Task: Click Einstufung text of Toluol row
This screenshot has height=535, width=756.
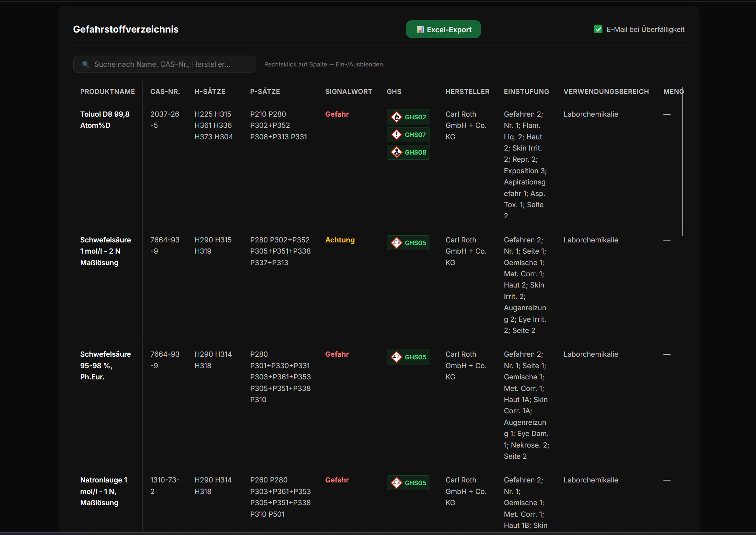Action: coord(525,165)
